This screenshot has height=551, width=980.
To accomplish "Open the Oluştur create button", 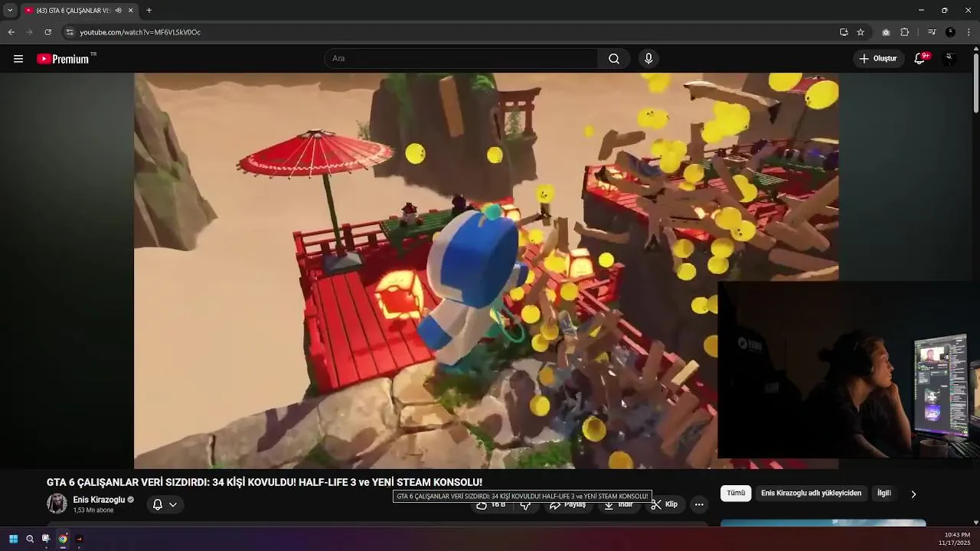I will [878, 59].
